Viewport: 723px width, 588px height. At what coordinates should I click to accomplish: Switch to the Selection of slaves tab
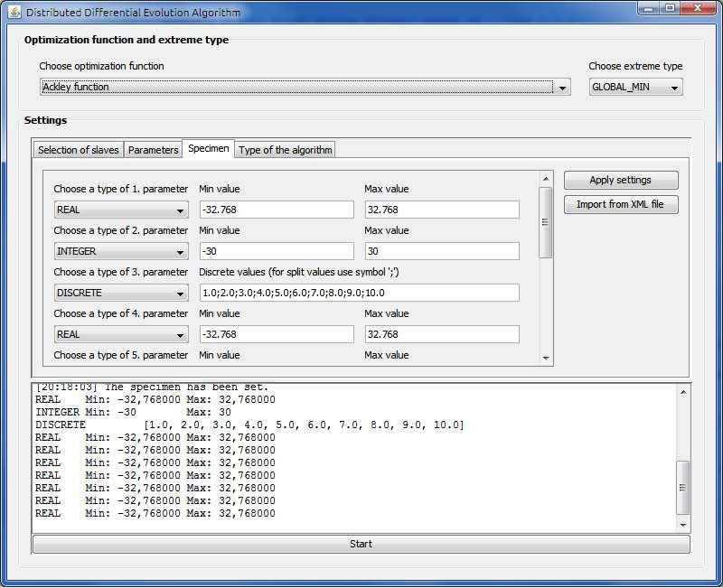coord(79,150)
